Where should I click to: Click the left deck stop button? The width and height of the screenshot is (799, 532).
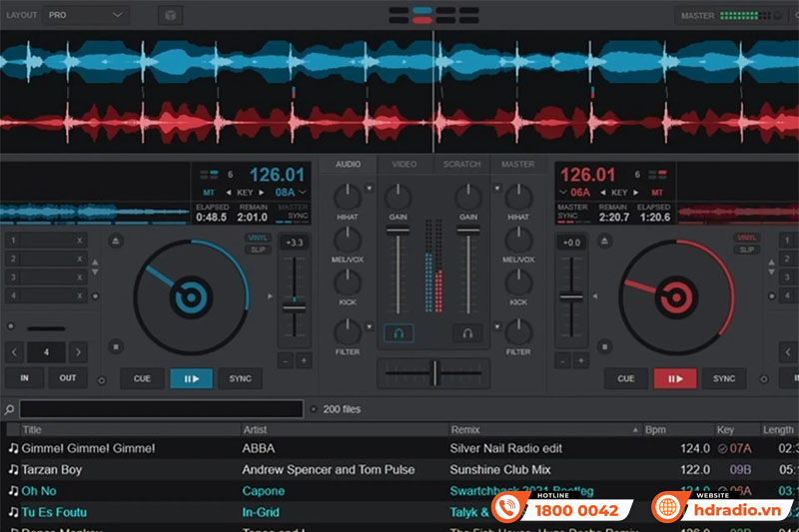point(116,346)
